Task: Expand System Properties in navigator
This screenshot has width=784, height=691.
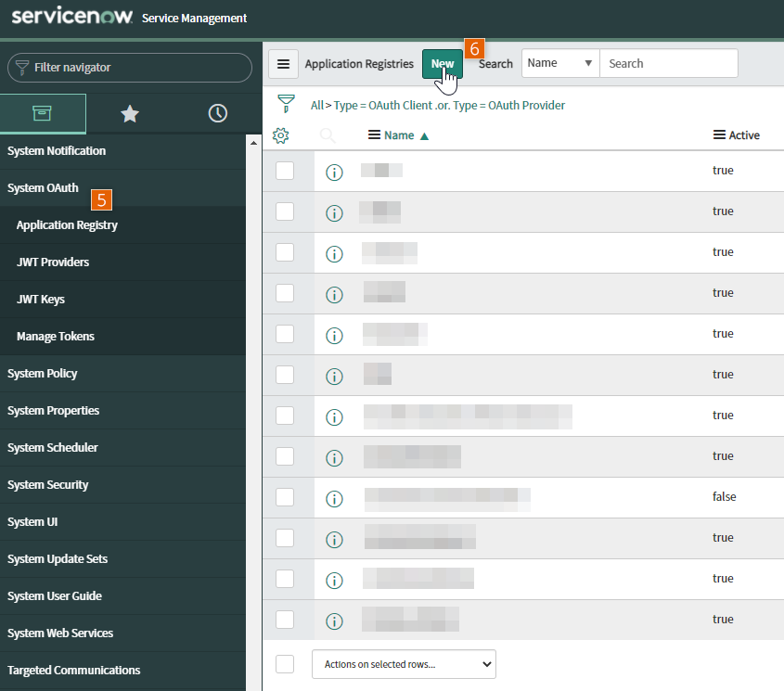Action: tap(54, 411)
